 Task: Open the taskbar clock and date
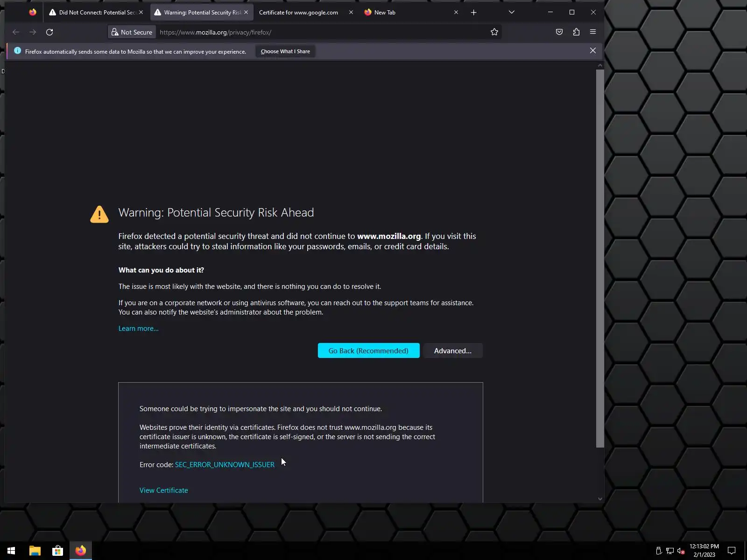click(x=704, y=551)
